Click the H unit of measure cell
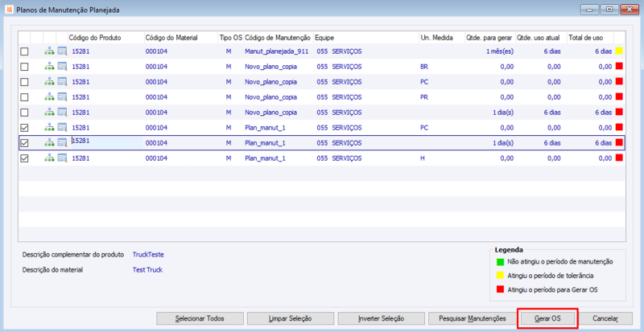 (x=422, y=158)
